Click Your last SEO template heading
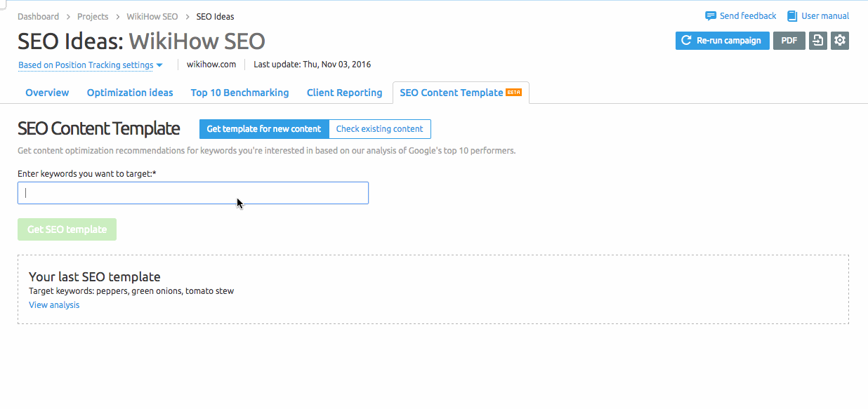 pos(95,276)
